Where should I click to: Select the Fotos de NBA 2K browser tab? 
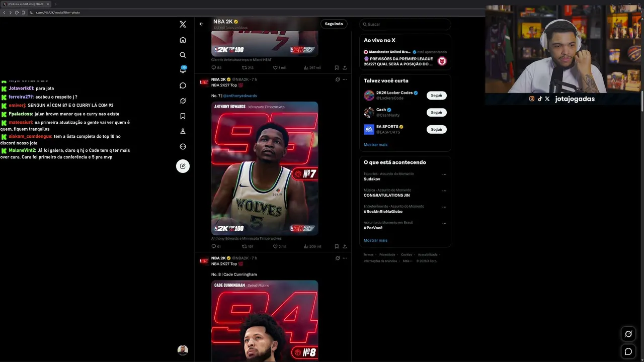(x=26, y=4)
